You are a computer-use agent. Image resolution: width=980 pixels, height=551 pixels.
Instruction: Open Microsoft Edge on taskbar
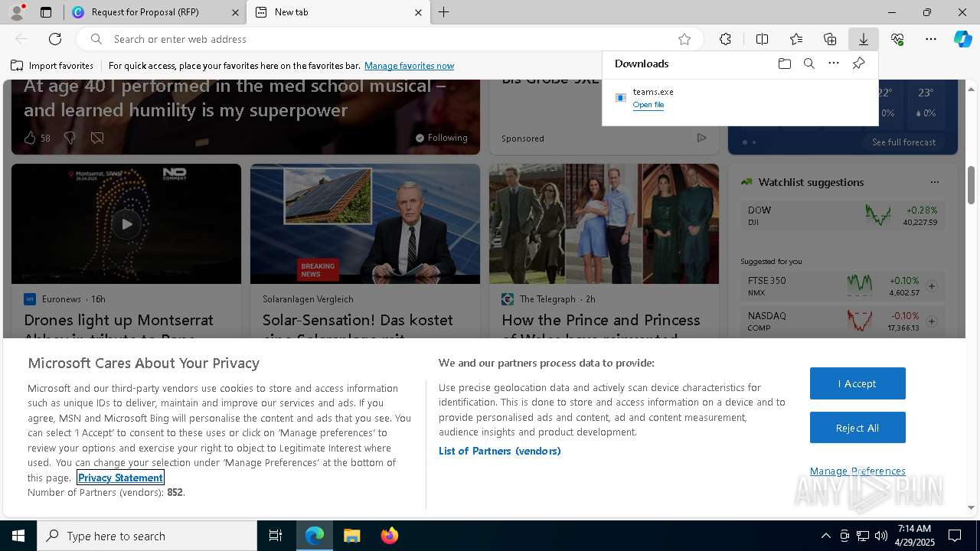[x=315, y=536]
